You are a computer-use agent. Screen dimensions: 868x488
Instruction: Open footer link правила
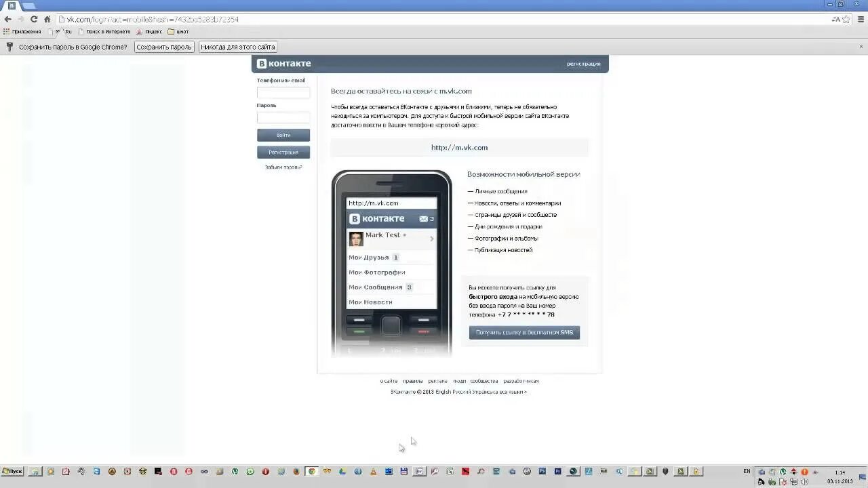412,381
